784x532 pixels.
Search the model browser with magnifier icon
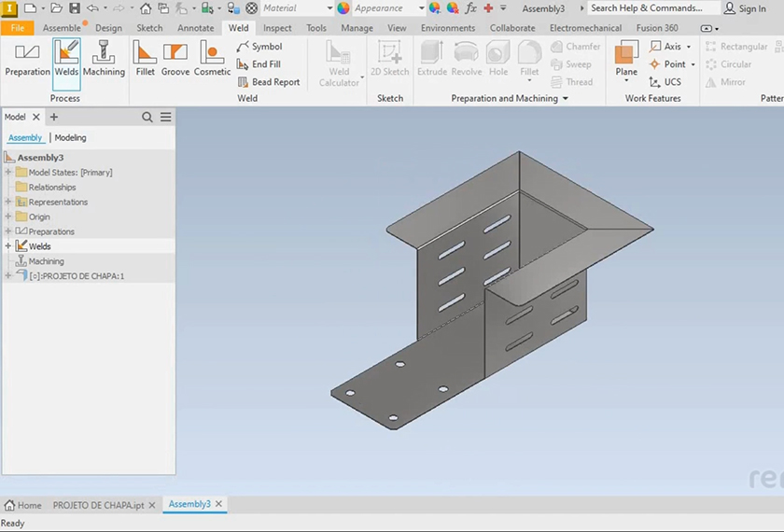pyautogui.click(x=147, y=118)
